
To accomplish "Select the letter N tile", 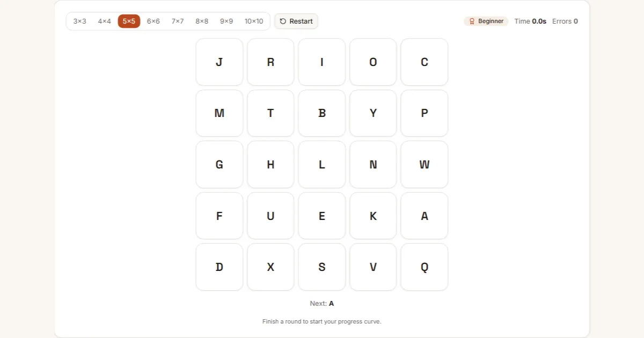I will (x=373, y=165).
